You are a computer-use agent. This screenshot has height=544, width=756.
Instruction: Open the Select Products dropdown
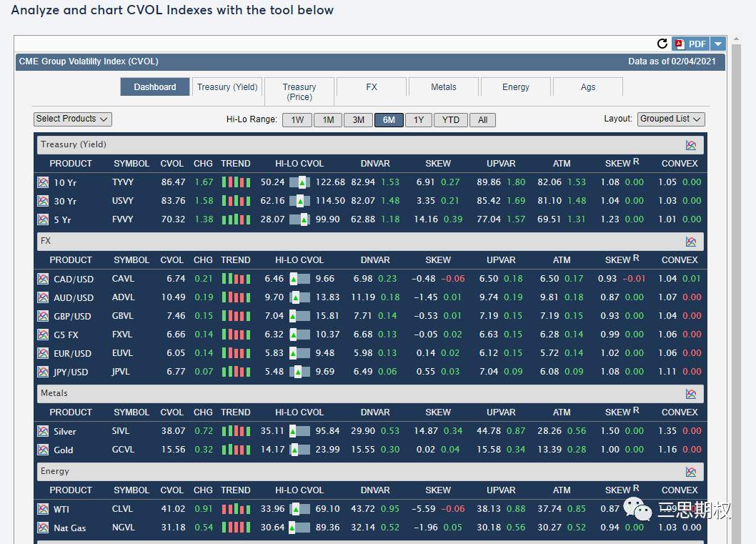[73, 119]
